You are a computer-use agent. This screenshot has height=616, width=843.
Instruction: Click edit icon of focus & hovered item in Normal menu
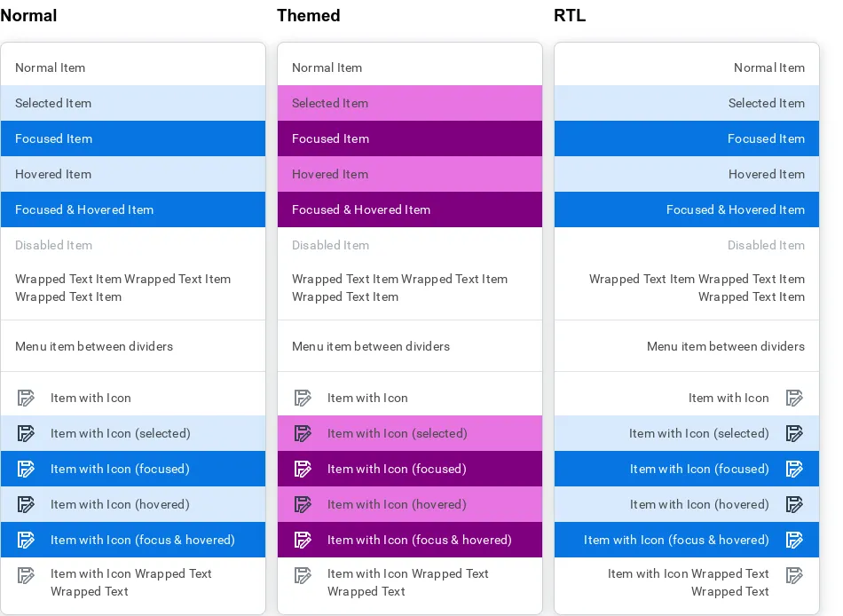(26, 541)
